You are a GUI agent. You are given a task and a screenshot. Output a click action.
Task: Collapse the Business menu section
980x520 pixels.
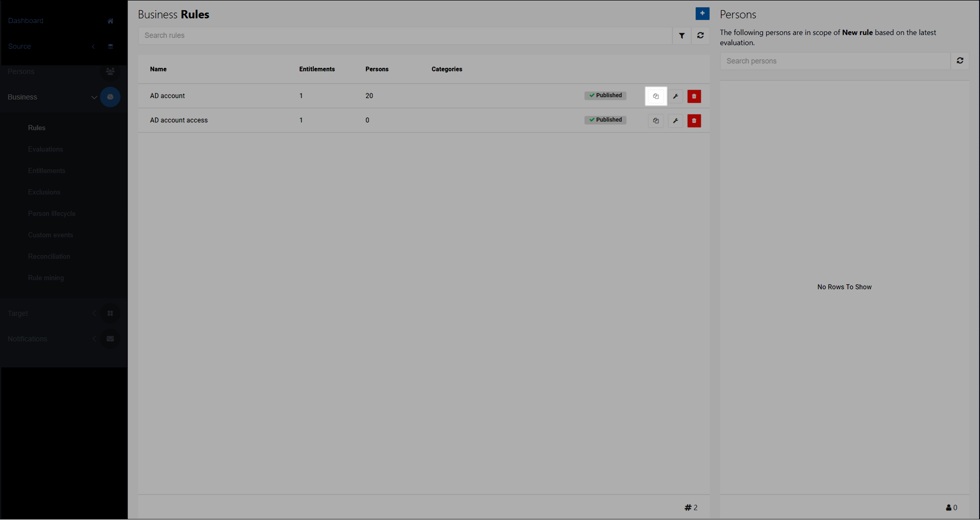coord(94,97)
